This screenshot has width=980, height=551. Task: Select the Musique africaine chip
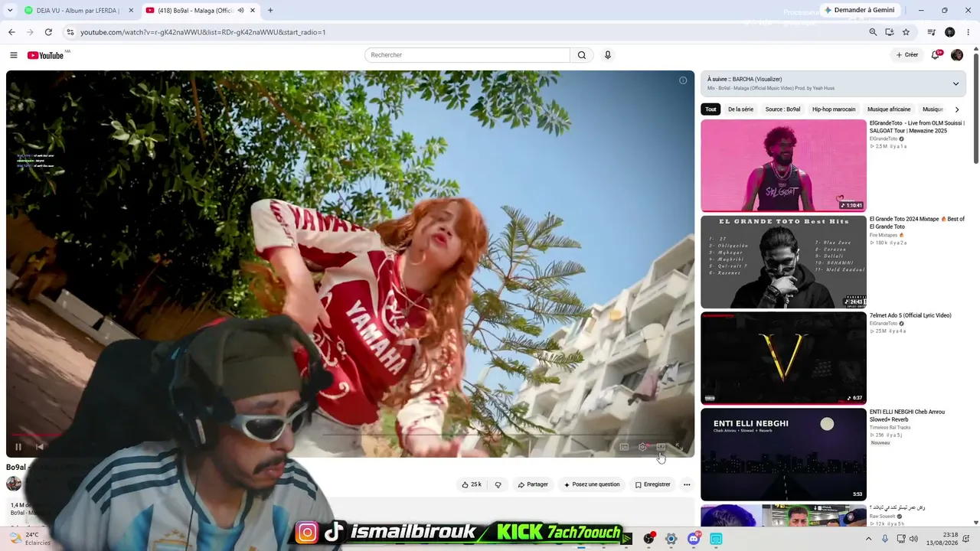(889, 109)
